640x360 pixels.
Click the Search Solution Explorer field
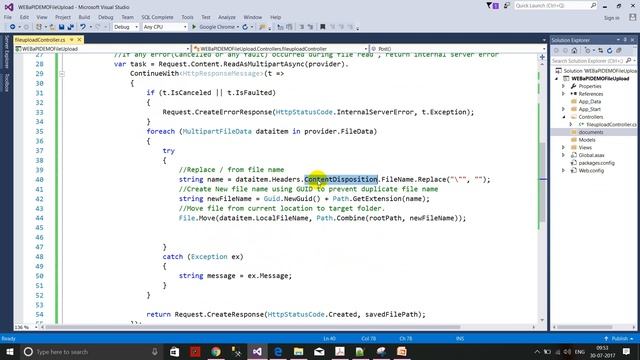pyautogui.click(x=594, y=60)
